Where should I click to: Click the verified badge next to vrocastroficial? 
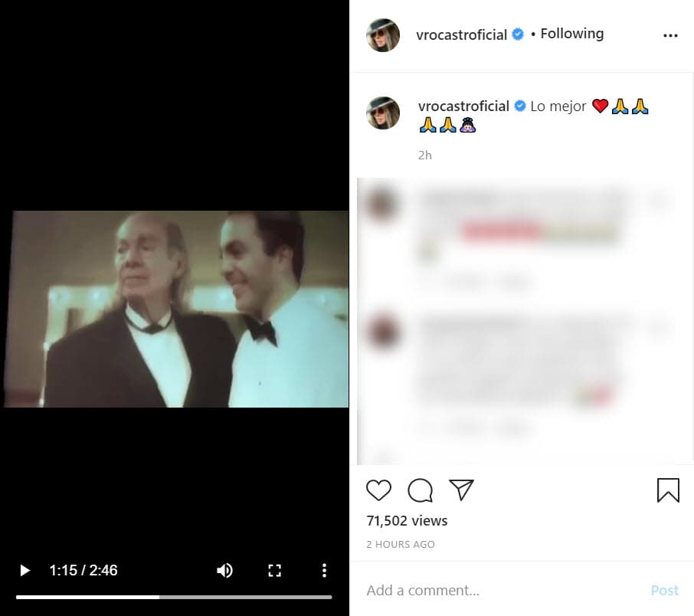pyautogui.click(x=518, y=34)
